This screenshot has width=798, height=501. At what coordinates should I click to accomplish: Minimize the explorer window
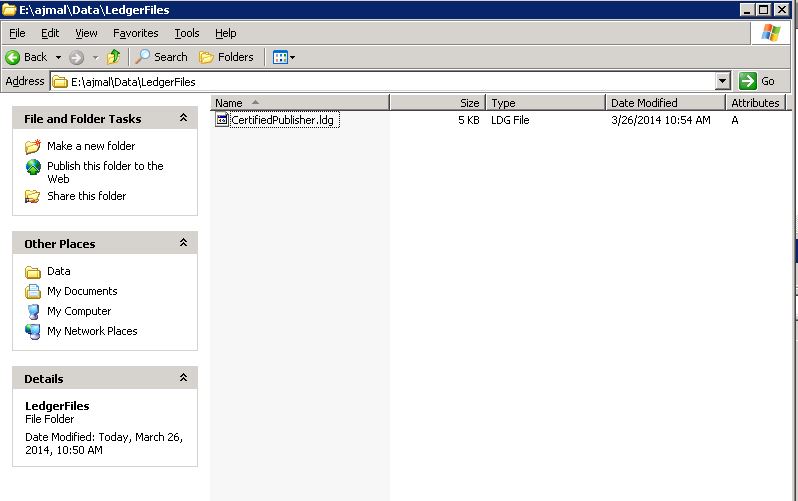tap(747, 10)
